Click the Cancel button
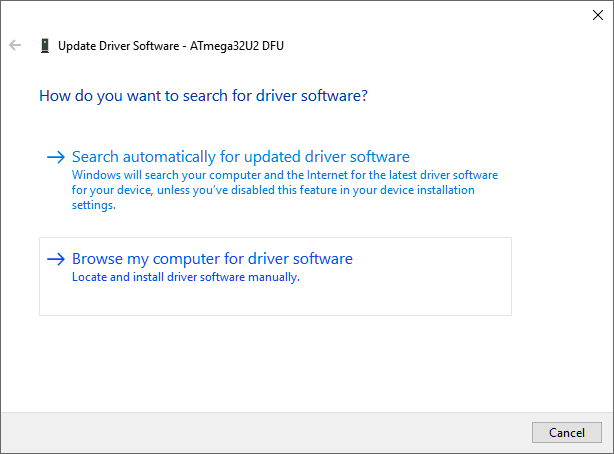 click(x=567, y=432)
